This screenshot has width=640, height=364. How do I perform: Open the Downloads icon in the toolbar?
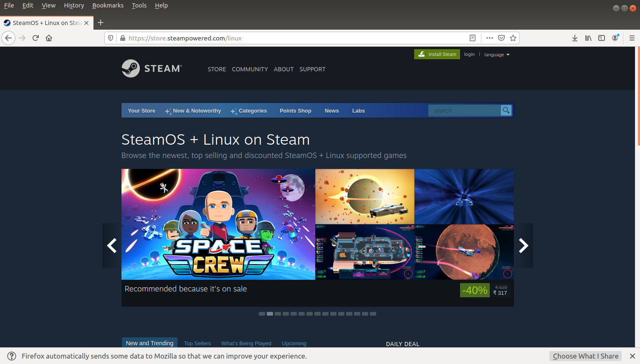pyautogui.click(x=575, y=38)
